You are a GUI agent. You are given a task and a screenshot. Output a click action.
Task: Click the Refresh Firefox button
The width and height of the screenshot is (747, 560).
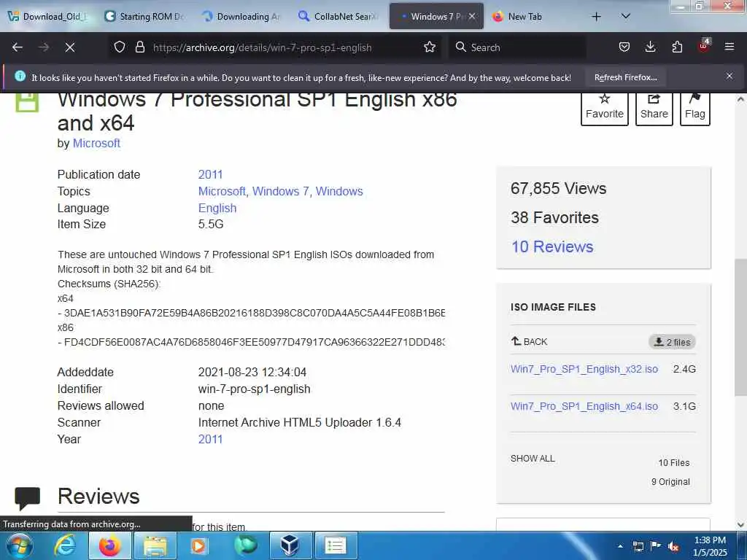[x=625, y=77]
